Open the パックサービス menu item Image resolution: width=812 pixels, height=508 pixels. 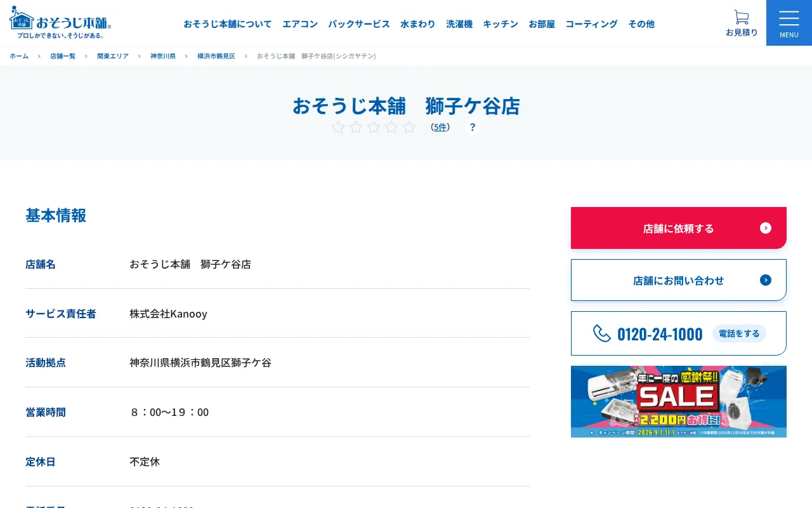(359, 23)
